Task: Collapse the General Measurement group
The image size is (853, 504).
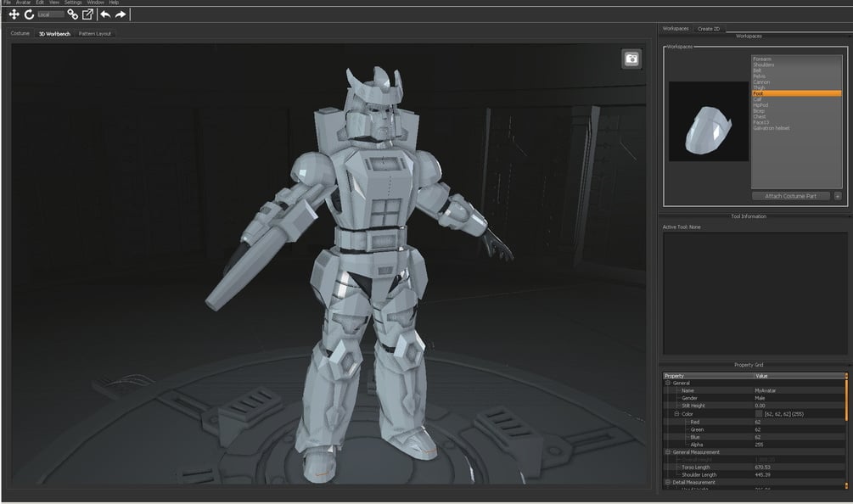Action: pos(668,451)
